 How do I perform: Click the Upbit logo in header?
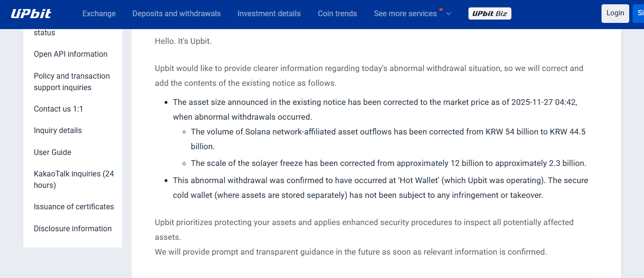pos(31,13)
